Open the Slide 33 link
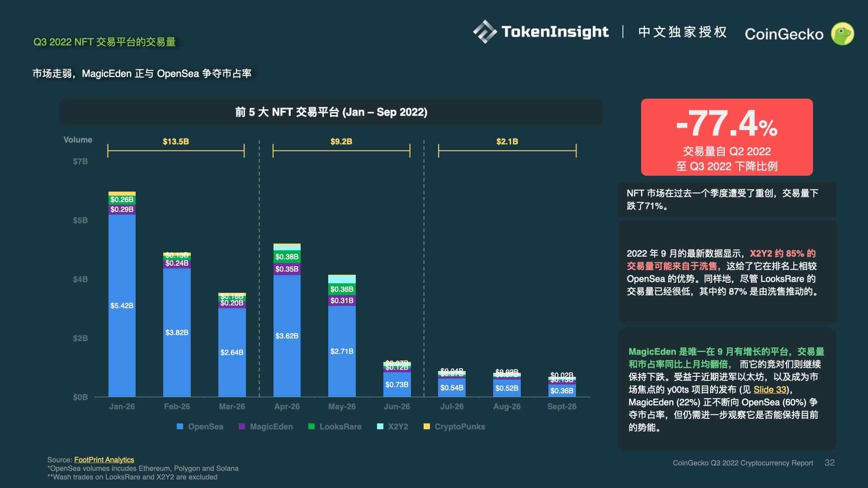Image resolution: width=868 pixels, height=488 pixels. point(769,389)
